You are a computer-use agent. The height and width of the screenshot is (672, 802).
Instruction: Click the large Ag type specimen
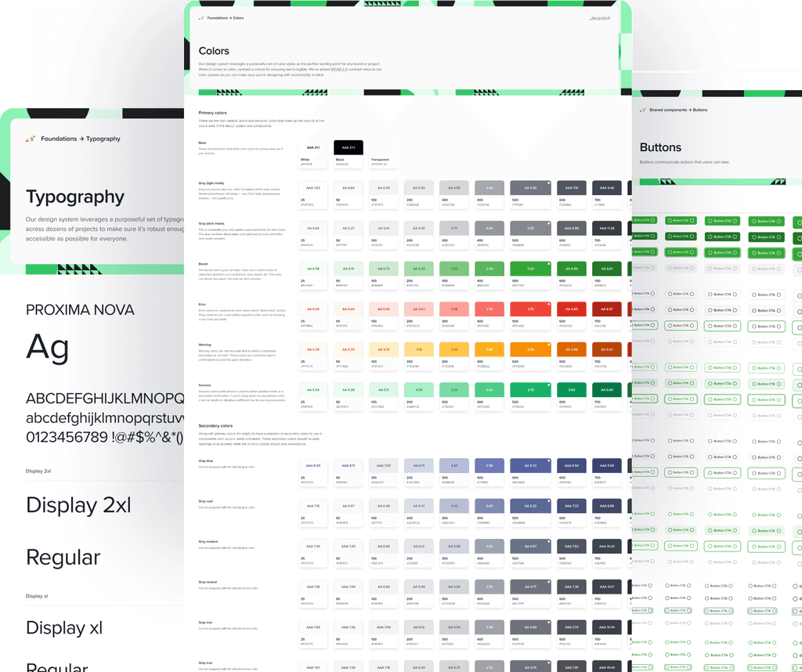[x=48, y=349]
